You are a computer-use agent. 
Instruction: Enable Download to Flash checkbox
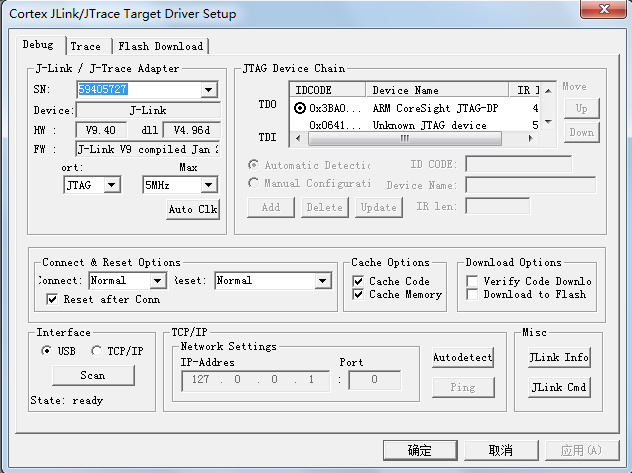coord(472,294)
